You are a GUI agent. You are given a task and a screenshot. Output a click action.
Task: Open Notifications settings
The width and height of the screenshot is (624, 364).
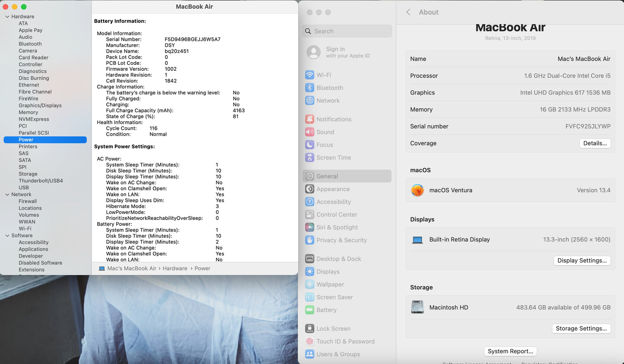coord(334,119)
